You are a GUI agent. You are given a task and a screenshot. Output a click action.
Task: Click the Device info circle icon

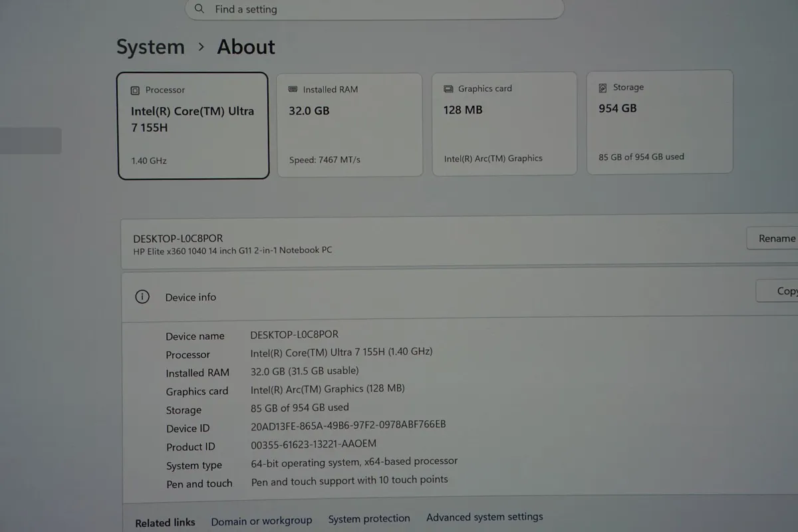(x=142, y=297)
